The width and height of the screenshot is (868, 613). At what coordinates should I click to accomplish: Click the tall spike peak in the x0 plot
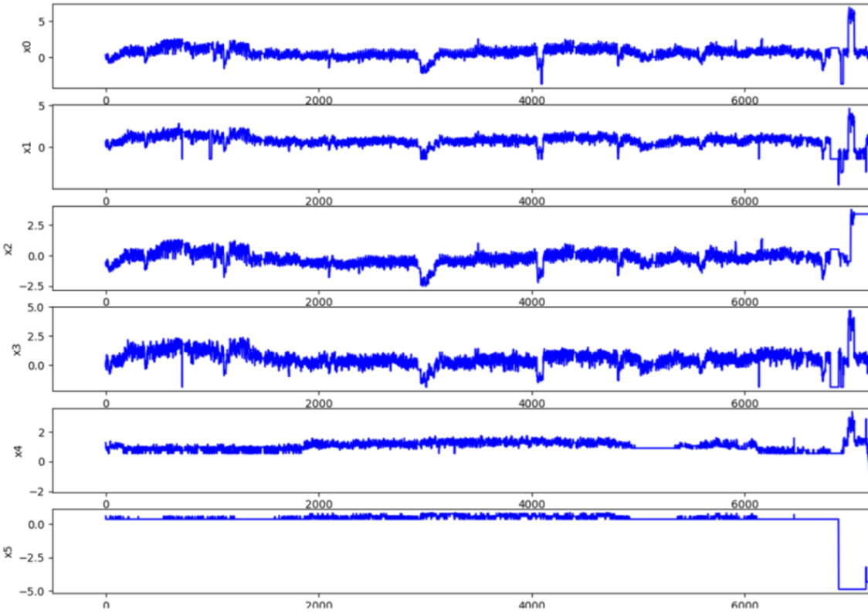pos(850,11)
